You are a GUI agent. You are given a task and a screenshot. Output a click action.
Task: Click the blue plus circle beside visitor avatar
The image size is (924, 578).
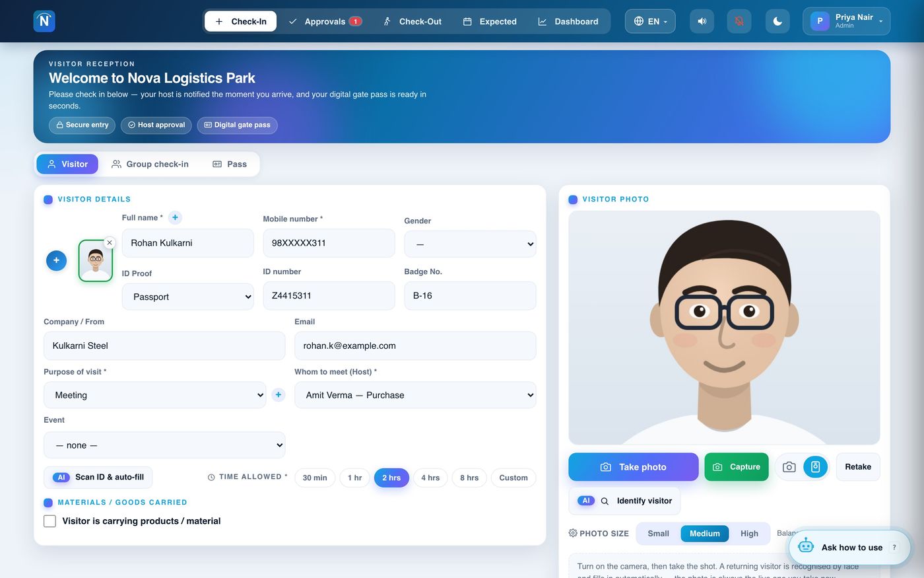(56, 260)
